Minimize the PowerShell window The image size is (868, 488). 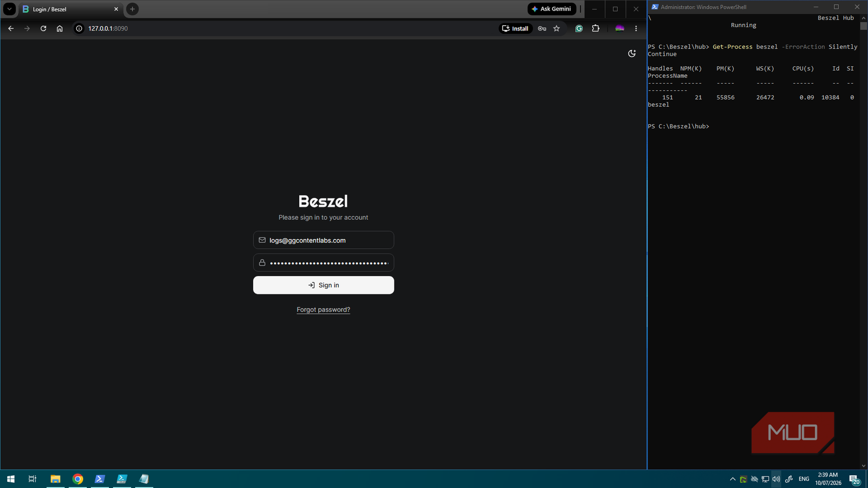click(816, 7)
